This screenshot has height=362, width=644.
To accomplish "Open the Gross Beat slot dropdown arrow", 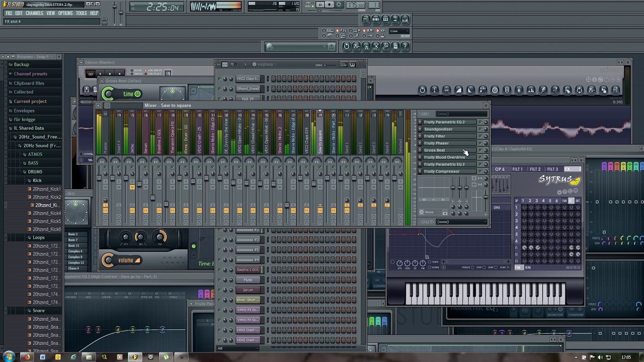I will (x=420, y=150).
